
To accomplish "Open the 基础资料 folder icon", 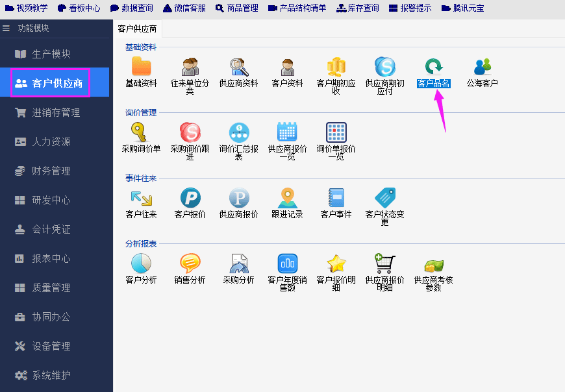I will click(x=141, y=67).
